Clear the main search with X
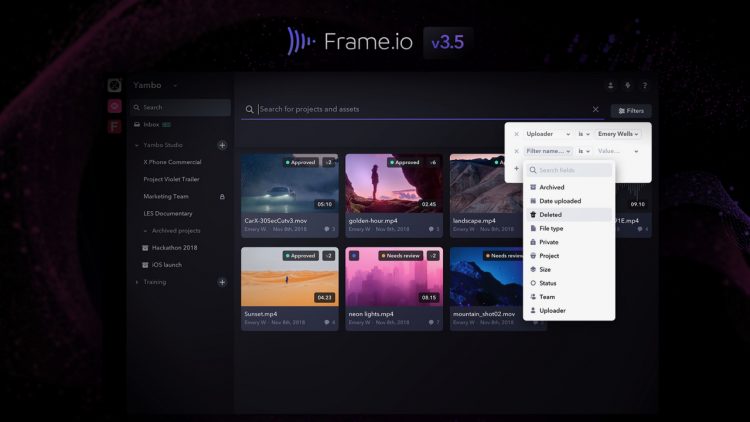The width and height of the screenshot is (750, 422). coord(596,110)
